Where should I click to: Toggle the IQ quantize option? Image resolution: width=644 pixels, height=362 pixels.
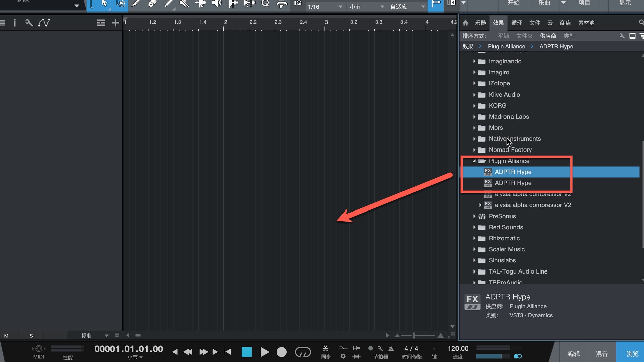pyautogui.click(x=298, y=3)
